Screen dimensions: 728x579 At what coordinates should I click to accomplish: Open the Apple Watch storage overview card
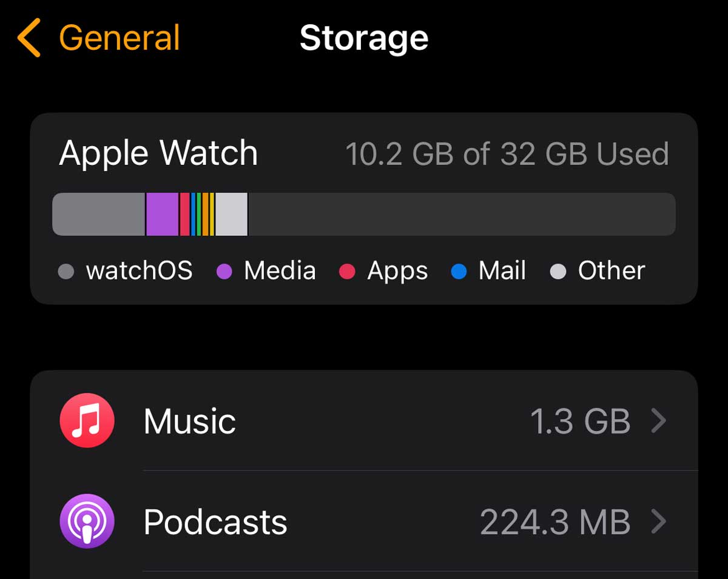364,206
